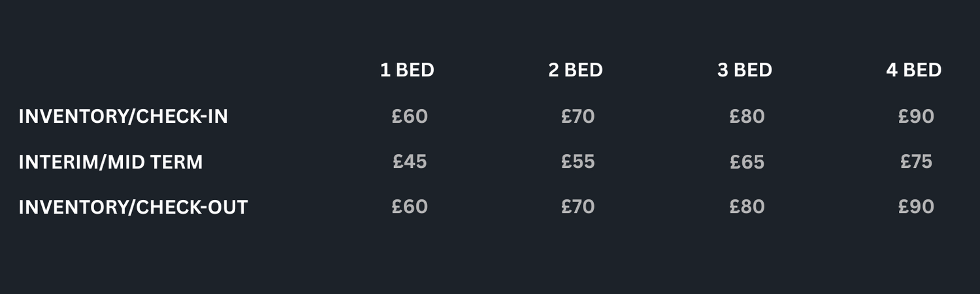
Task: Click the £90 check-out price for 4 bed
Action: point(916,207)
